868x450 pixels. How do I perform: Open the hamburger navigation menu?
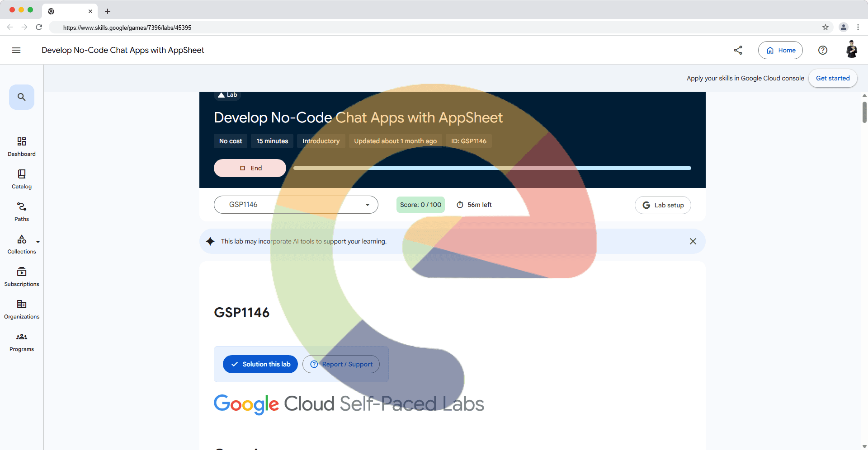click(16, 50)
